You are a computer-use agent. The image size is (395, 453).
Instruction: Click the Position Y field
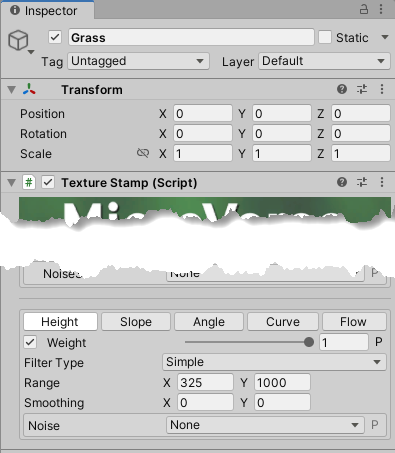pos(282,113)
